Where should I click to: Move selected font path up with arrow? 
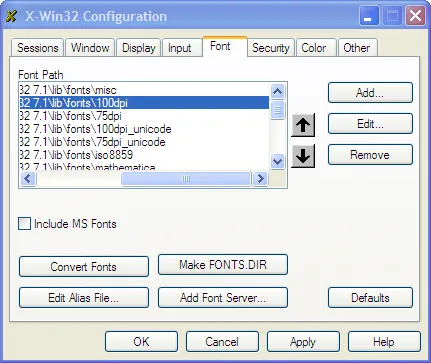[303, 125]
